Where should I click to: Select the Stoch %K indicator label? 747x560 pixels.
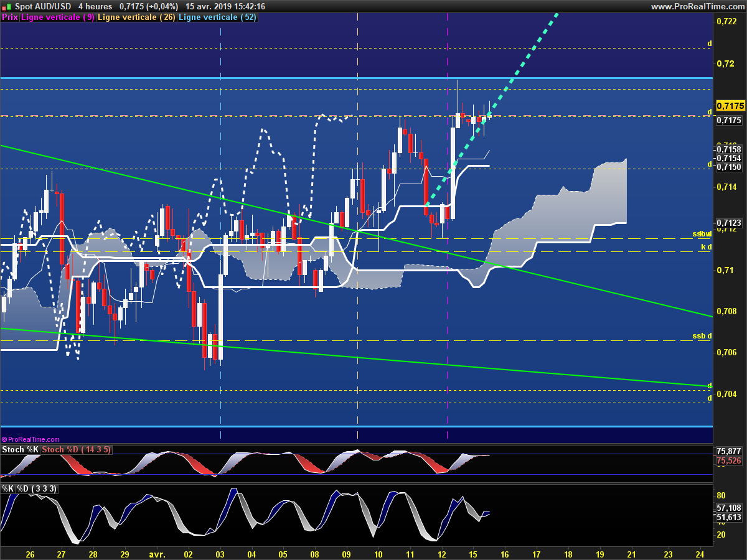tap(21, 450)
